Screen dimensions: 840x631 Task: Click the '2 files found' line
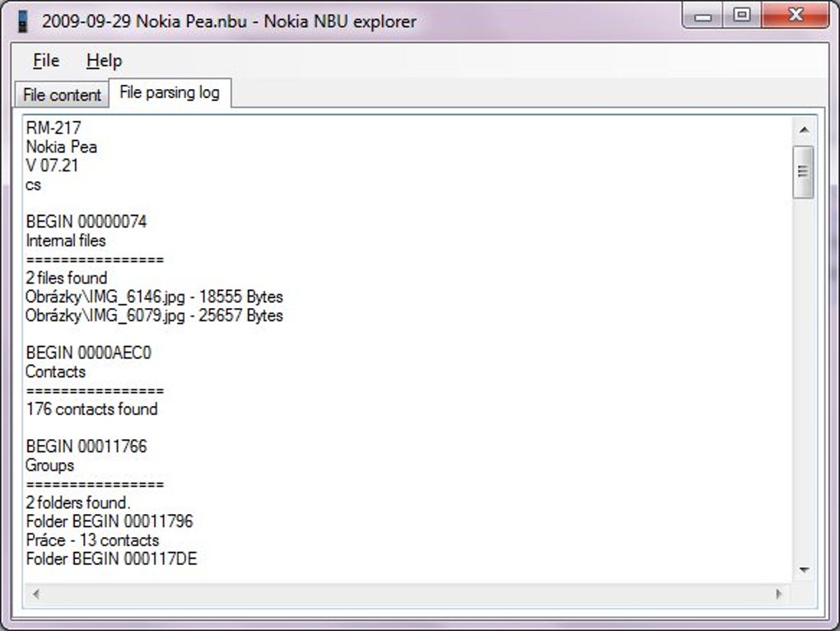[67, 278]
